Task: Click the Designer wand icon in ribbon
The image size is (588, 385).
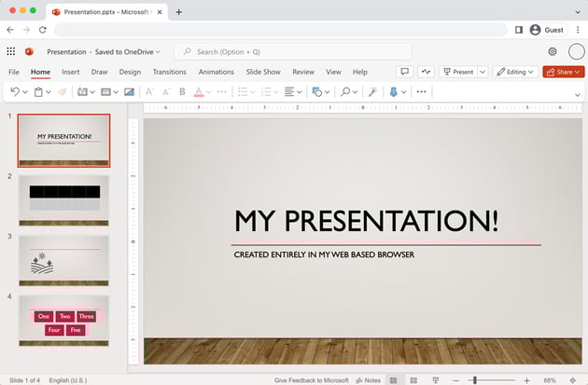Action: coord(372,92)
